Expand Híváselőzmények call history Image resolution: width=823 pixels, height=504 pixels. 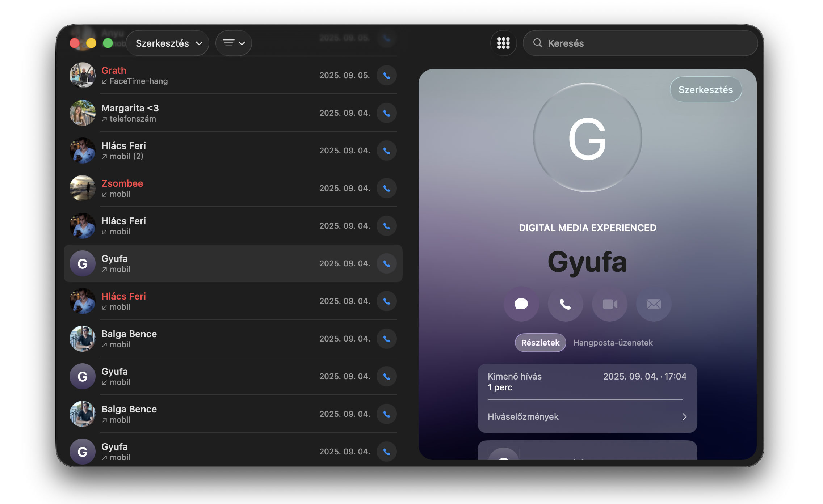click(x=587, y=416)
